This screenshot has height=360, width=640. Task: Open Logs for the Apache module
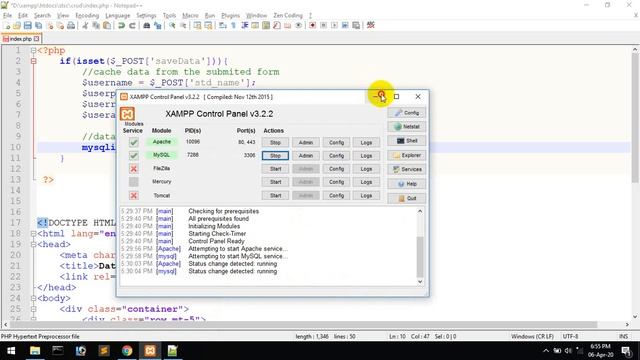click(366, 142)
